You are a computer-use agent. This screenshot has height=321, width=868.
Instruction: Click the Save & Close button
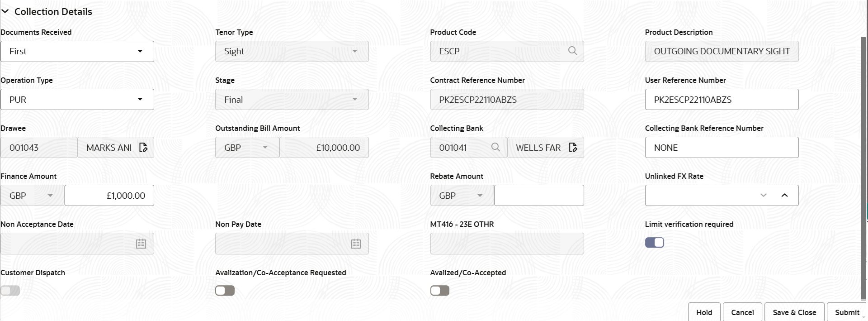point(794,312)
